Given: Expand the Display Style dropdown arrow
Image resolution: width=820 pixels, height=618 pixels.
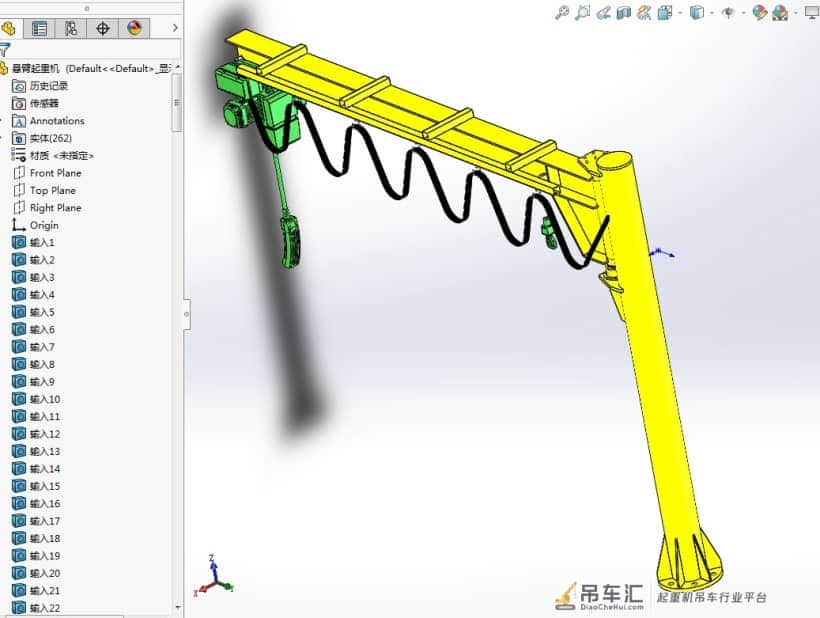Looking at the screenshot, I should (x=712, y=13).
